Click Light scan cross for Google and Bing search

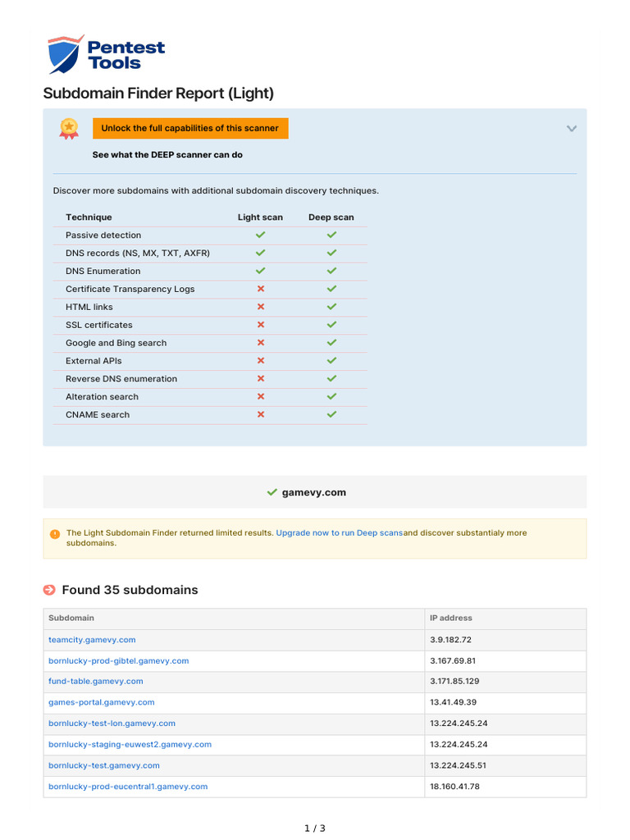261,343
